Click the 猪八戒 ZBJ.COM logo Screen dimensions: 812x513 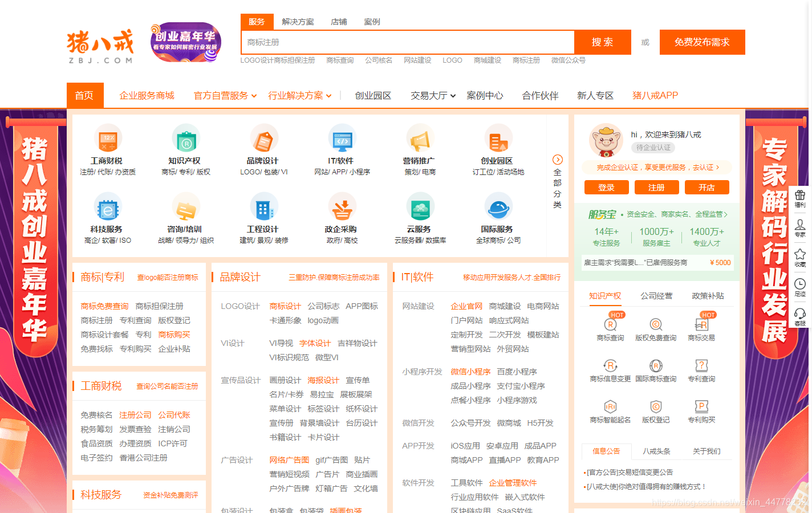[x=100, y=46]
